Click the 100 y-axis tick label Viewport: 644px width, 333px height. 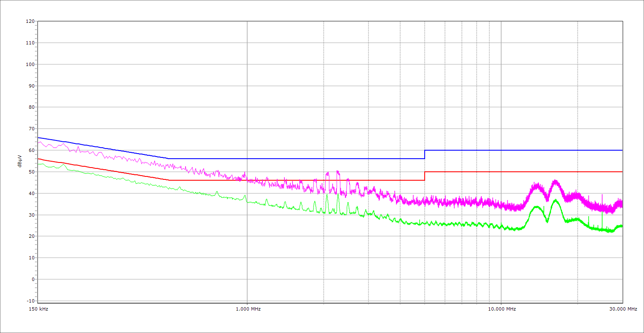click(30, 64)
